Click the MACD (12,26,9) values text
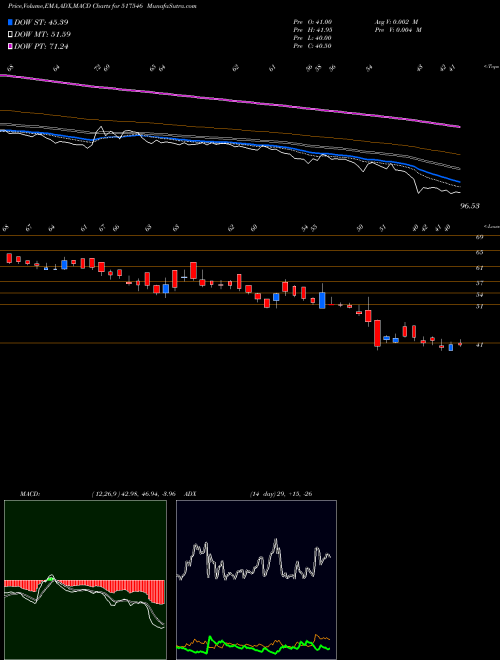 click(136, 493)
